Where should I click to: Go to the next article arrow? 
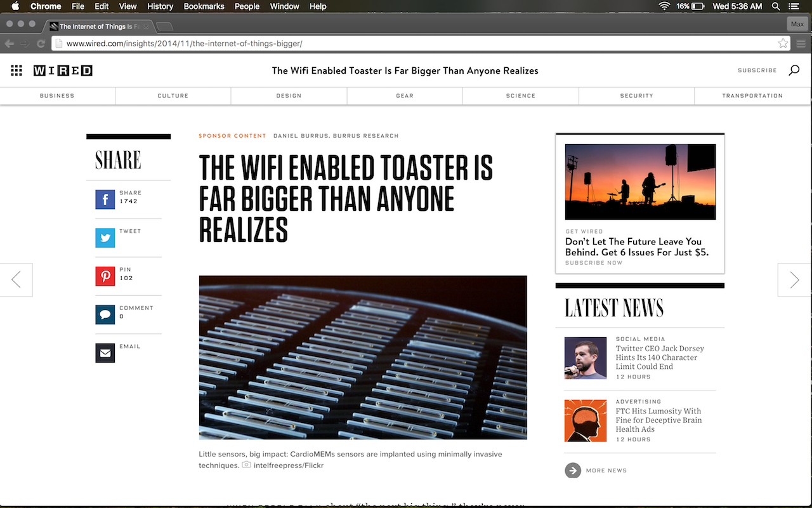pos(795,279)
